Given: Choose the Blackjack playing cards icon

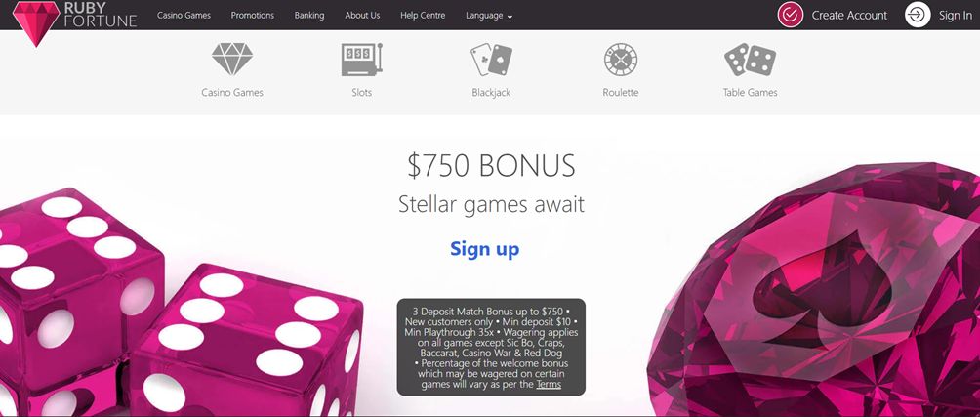Looking at the screenshot, I should (x=491, y=60).
